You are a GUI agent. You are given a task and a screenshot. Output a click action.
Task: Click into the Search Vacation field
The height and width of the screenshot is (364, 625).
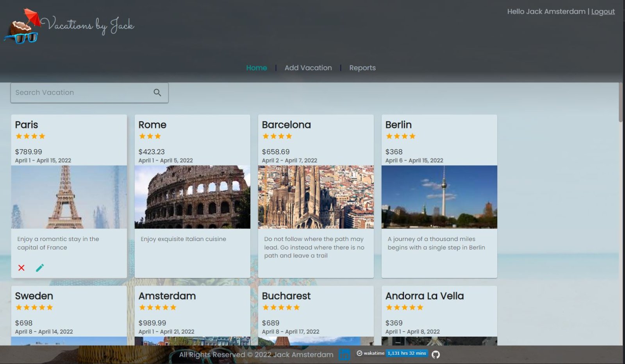(89, 93)
